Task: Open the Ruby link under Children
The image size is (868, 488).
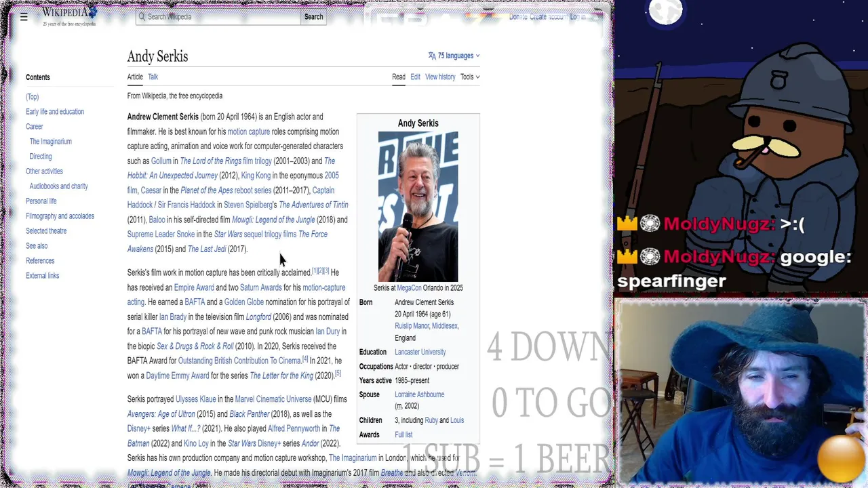Action: [x=431, y=420]
